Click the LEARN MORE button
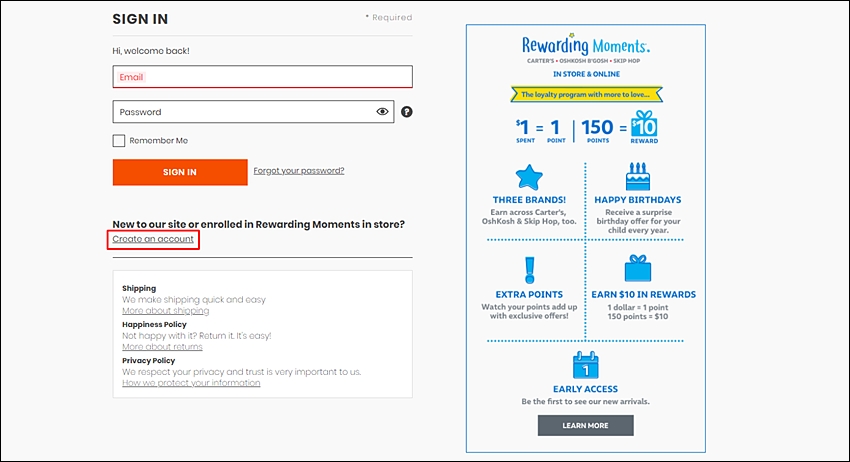850x462 pixels. pos(585,426)
